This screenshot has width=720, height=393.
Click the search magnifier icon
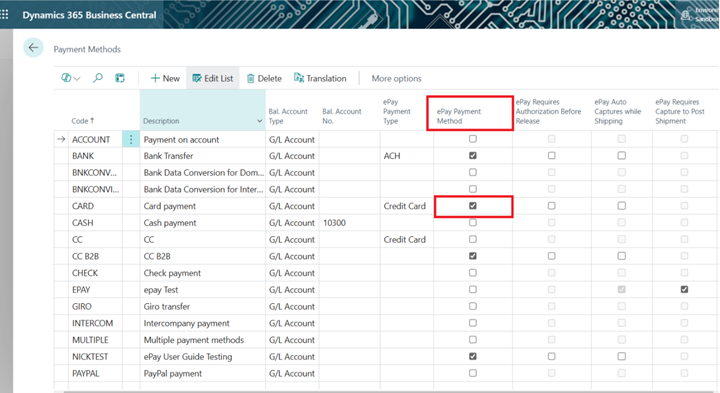coord(98,79)
